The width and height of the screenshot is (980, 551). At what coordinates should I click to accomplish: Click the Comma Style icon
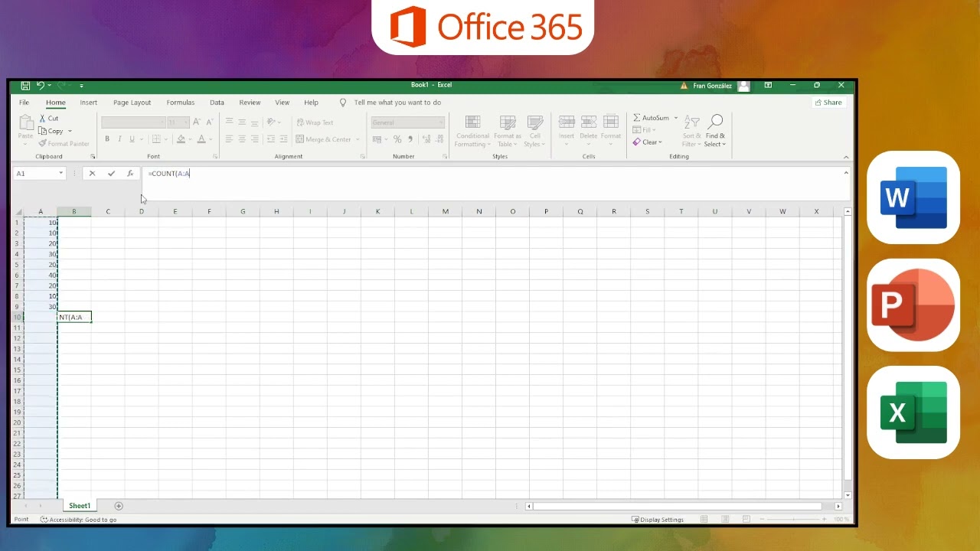point(410,139)
